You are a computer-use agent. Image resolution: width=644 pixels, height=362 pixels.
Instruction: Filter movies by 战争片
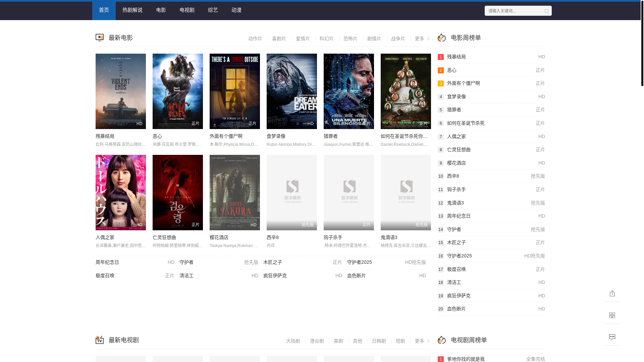398,39
